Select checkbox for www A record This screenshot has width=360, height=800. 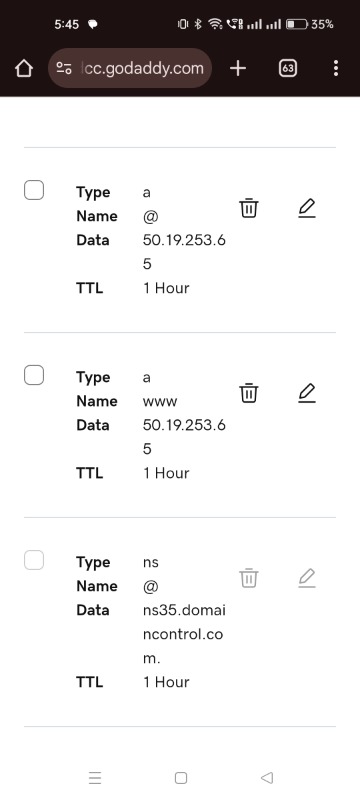pos(34,376)
